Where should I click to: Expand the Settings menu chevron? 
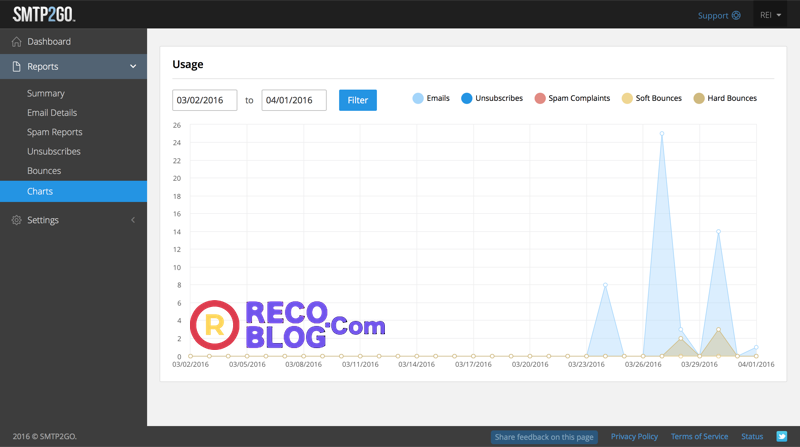(133, 220)
